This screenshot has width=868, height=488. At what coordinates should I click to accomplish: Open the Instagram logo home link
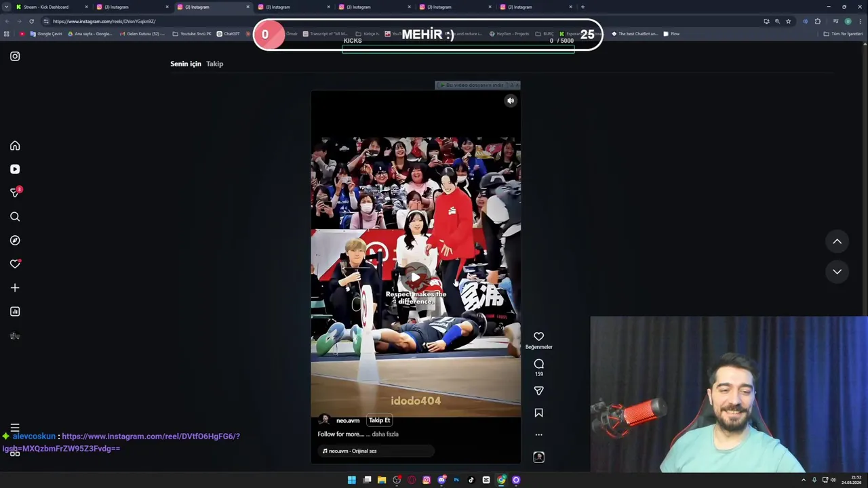pos(15,56)
